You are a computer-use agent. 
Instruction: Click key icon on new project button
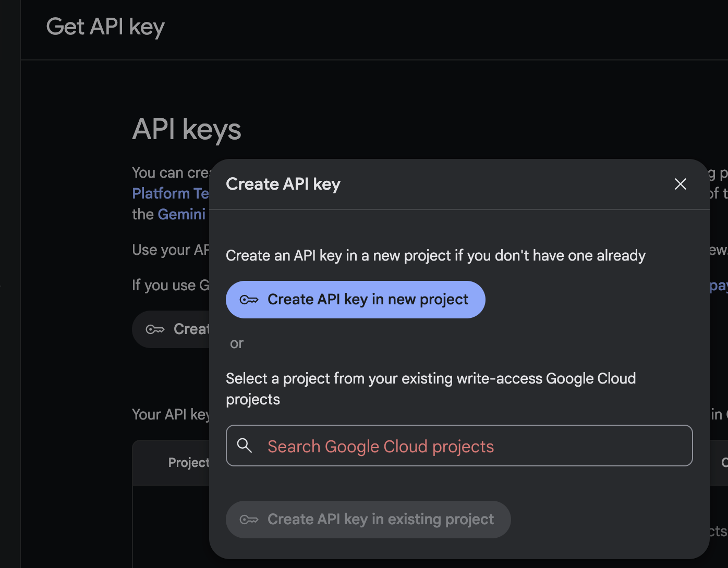249,300
